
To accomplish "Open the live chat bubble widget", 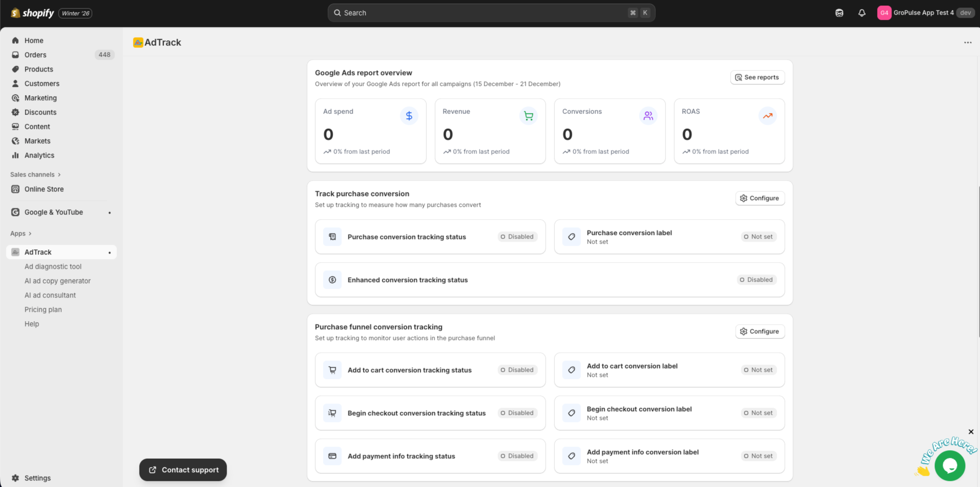I will click(x=950, y=465).
